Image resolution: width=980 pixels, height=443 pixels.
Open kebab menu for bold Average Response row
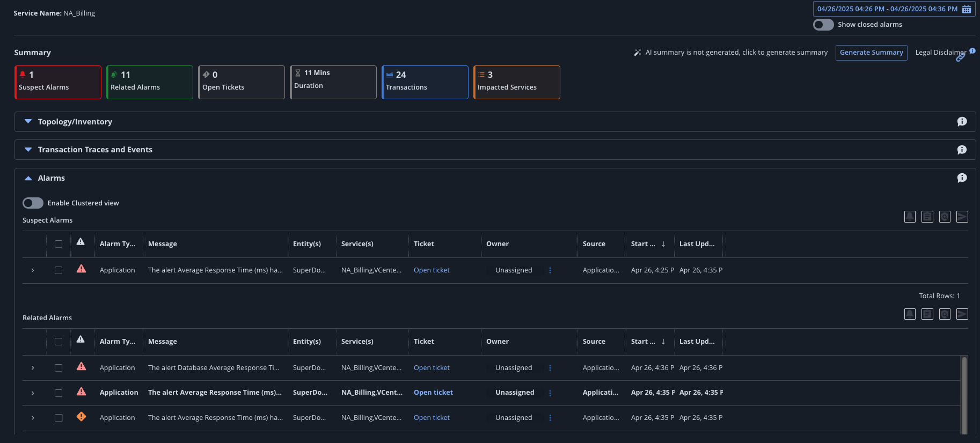(550, 393)
